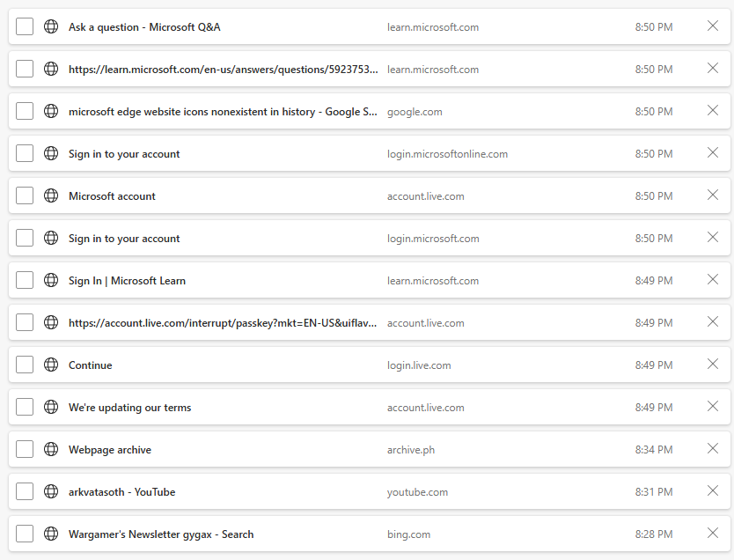Delete the "arkvatasoth - YouTube" entry with X
The image size is (734, 560).
pyautogui.click(x=713, y=490)
